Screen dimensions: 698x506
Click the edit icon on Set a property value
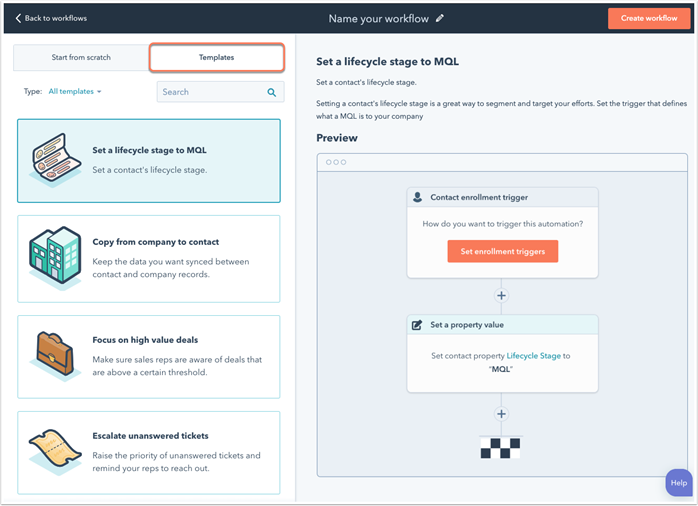pyautogui.click(x=417, y=325)
